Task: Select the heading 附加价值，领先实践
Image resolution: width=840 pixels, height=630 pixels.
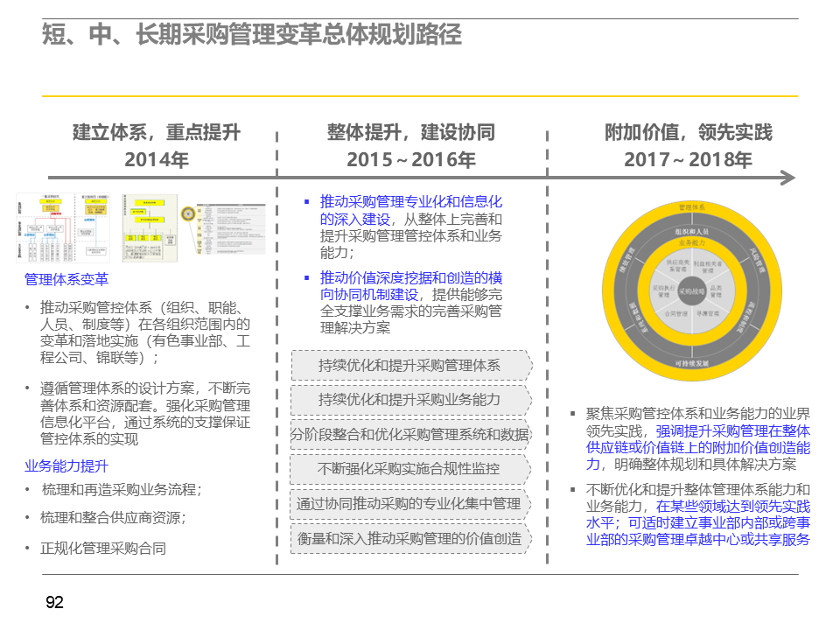Action: coord(689,132)
